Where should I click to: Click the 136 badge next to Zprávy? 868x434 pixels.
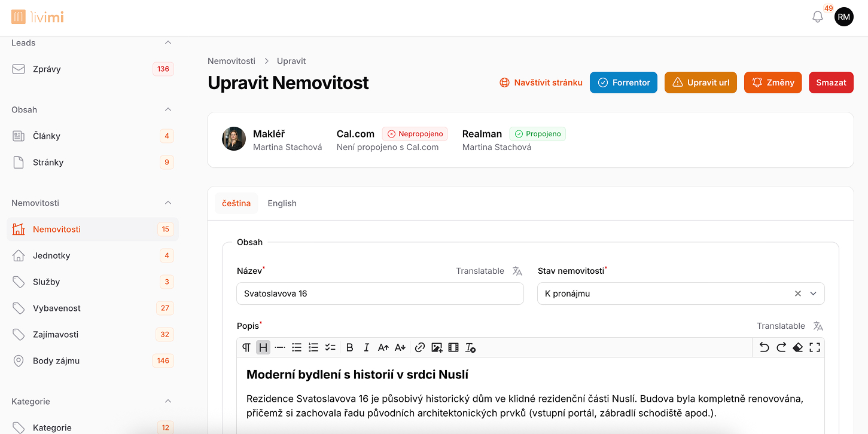[x=163, y=69]
